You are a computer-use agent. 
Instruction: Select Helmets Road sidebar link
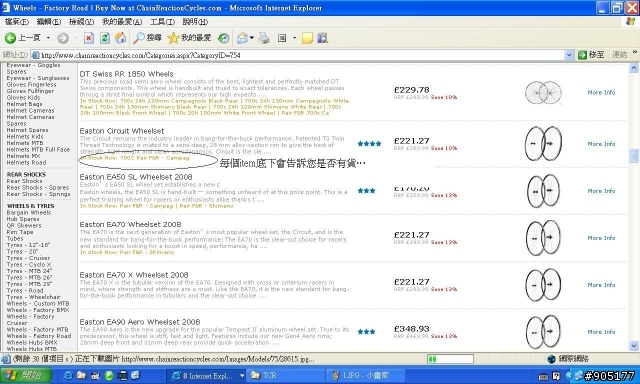26,162
